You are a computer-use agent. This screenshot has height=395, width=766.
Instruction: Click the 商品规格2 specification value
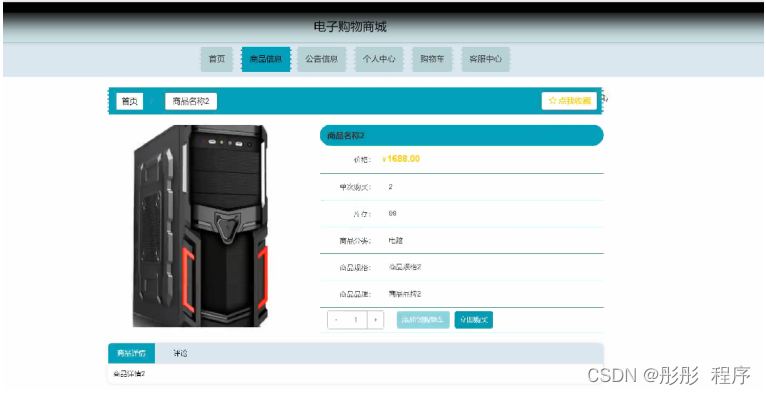405,267
